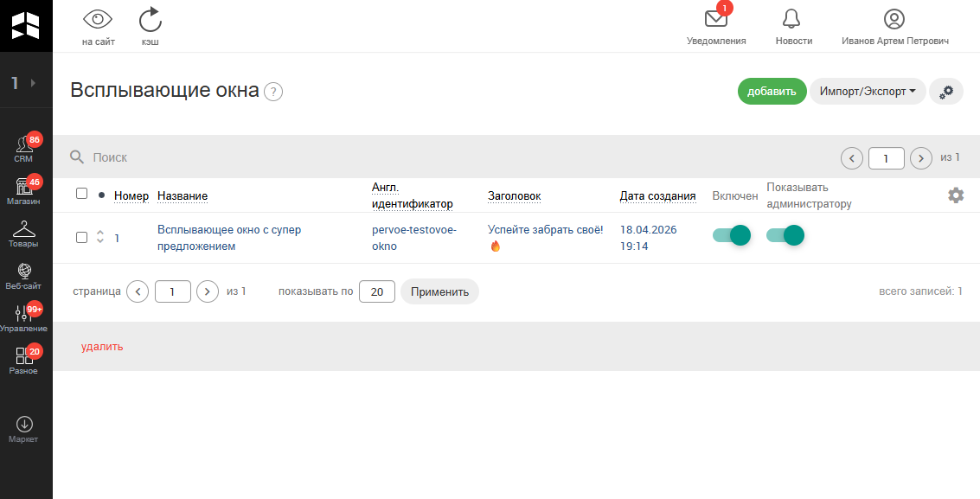The image size is (980, 499).
Task: Open the Товары hanger icon
Action: (24, 231)
